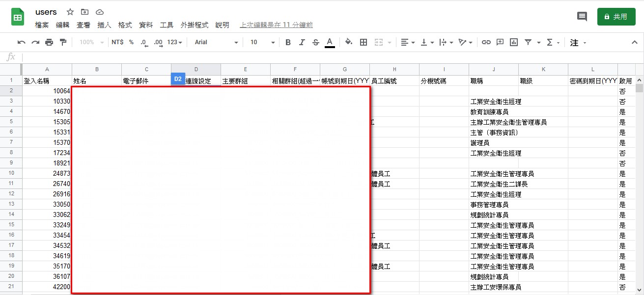644x295 pixels.
Task: Click the 分機號碼 header cell
Action: tap(444, 80)
